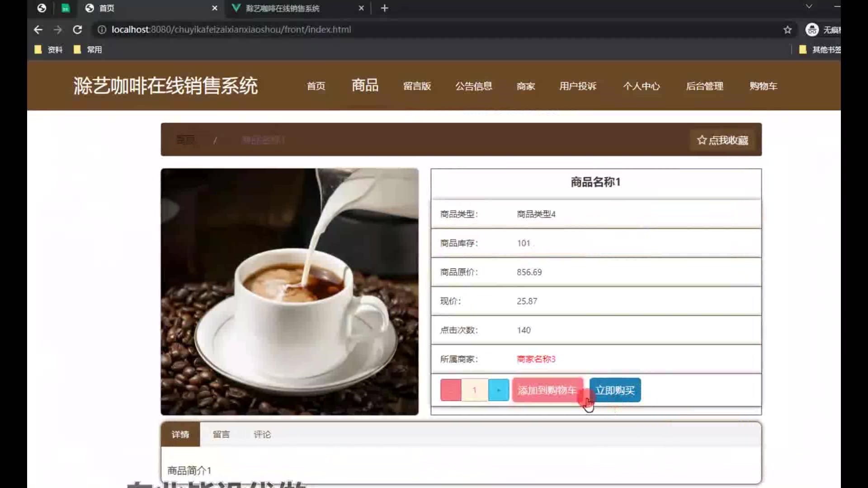
Task: Open the merchant link 商家名称3
Action: pos(536,359)
